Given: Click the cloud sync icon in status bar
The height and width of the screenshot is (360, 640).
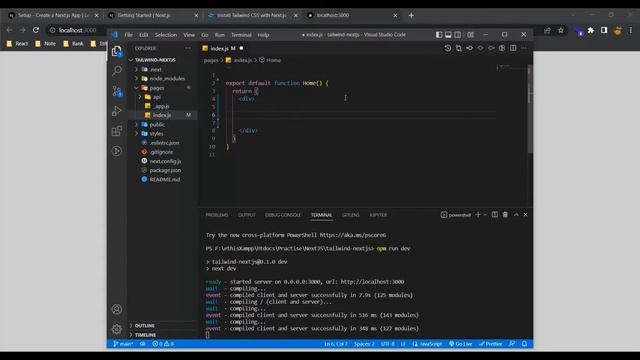Looking at the screenshot, I should [x=142, y=344].
